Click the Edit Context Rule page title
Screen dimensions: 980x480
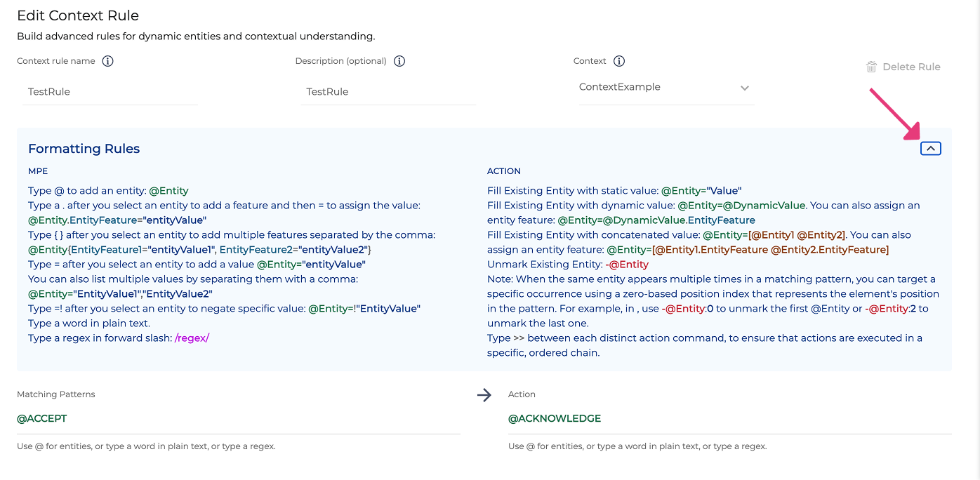pos(78,15)
